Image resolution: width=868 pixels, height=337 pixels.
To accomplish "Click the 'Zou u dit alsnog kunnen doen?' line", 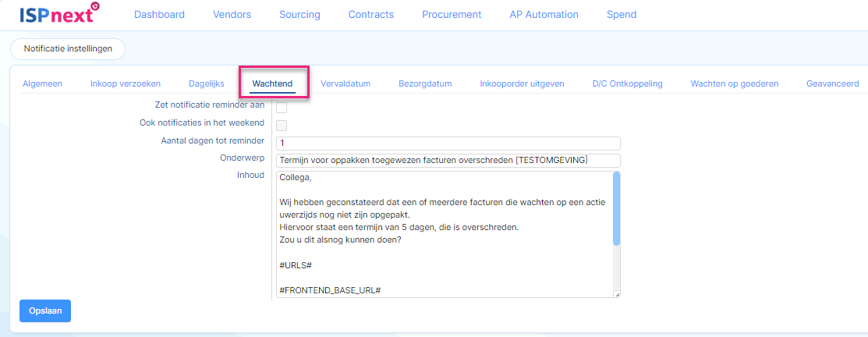I will click(x=341, y=241).
